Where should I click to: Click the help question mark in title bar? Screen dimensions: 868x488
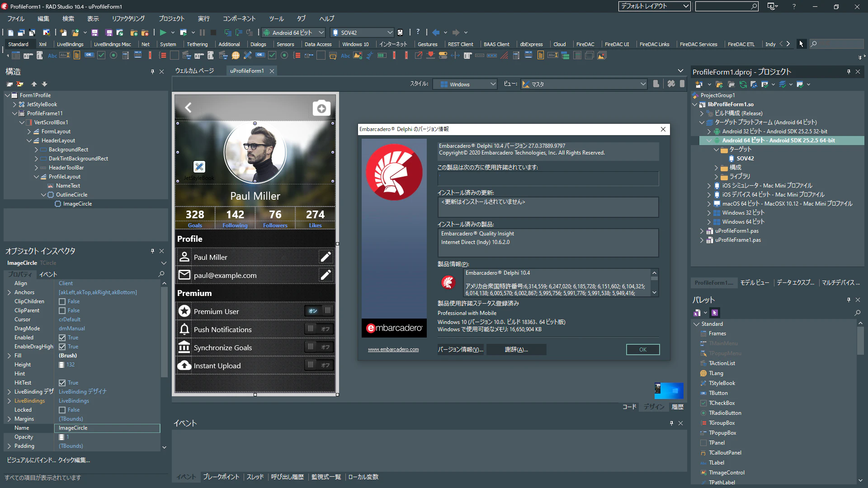794,6
